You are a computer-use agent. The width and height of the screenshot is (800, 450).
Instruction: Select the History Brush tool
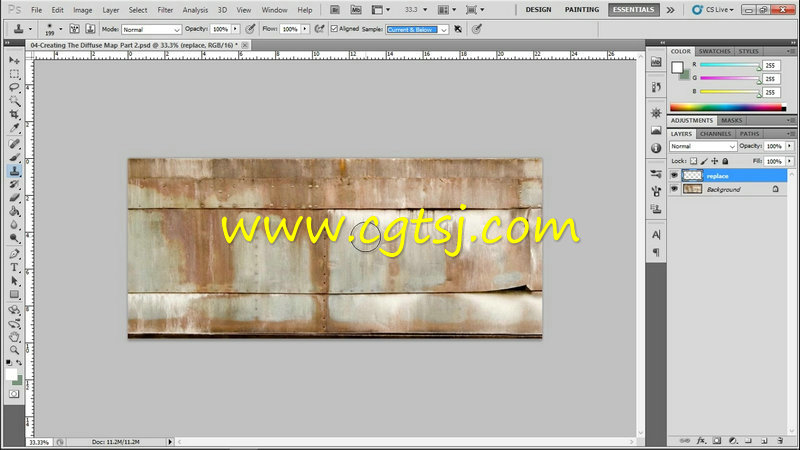tap(14, 185)
